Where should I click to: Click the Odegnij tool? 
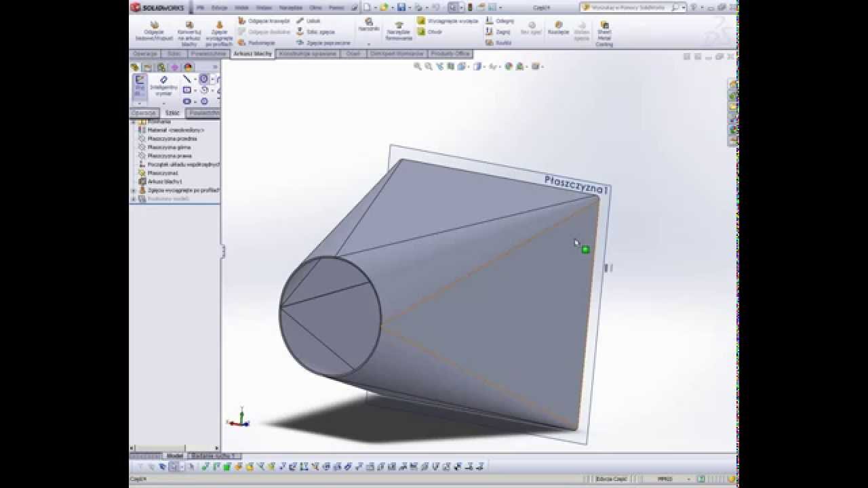(x=500, y=21)
